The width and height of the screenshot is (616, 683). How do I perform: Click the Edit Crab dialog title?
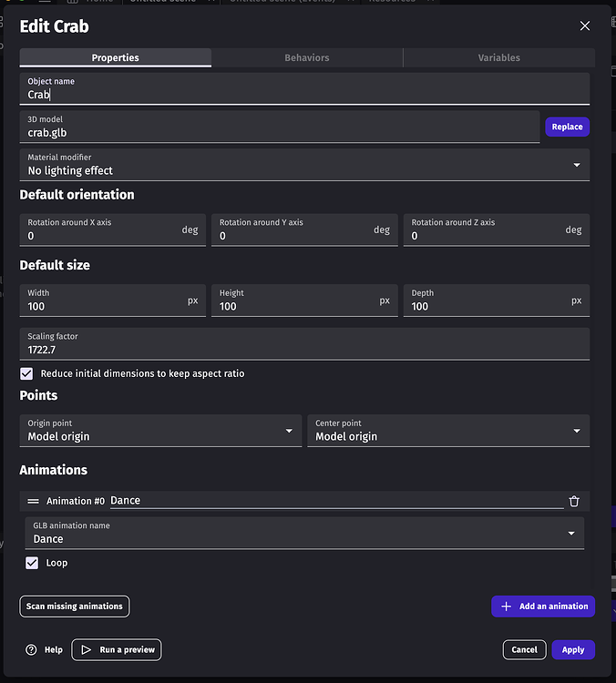55,26
